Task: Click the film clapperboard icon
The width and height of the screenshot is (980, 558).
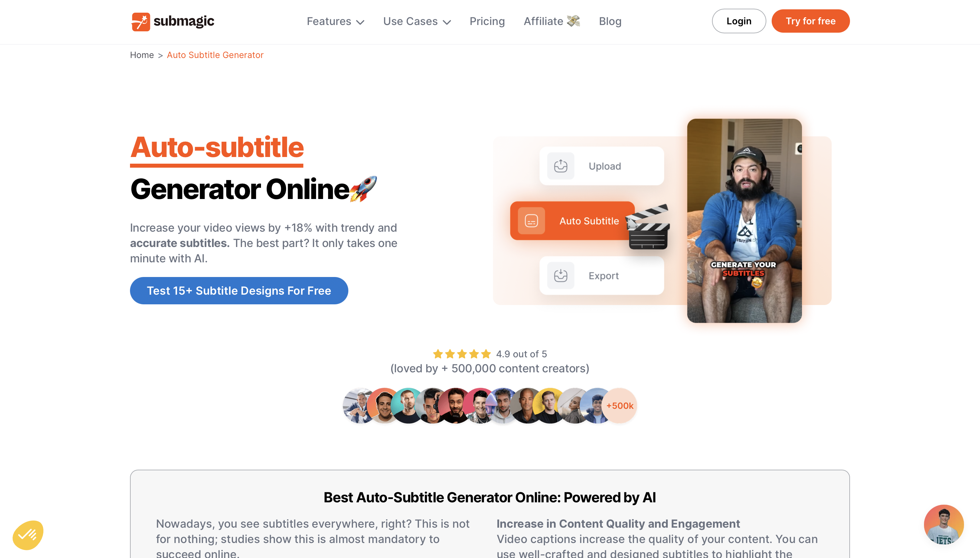Action: tap(648, 227)
